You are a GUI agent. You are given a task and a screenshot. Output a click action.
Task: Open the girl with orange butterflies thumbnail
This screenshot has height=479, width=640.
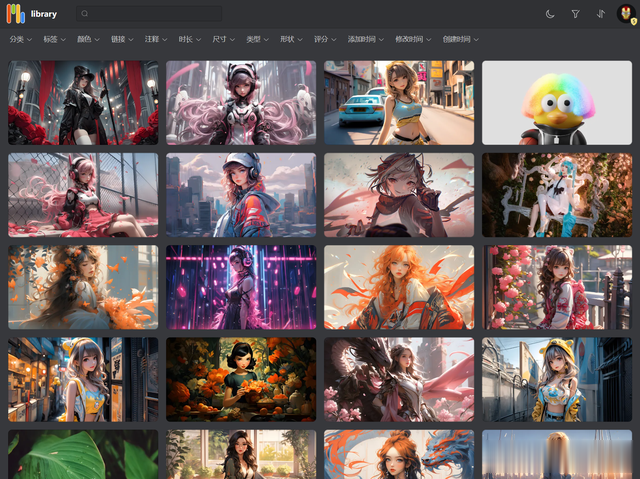83,287
